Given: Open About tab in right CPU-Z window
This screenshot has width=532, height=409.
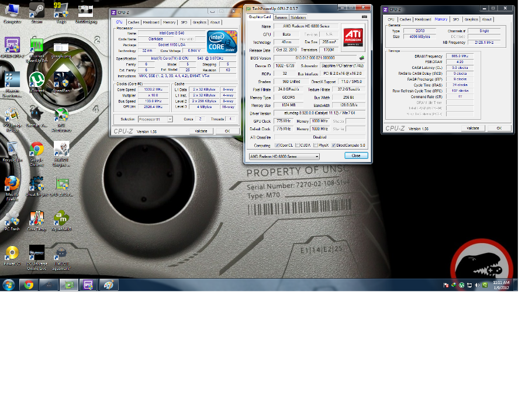Looking at the screenshot, I should pyautogui.click(x=487, y=19).
